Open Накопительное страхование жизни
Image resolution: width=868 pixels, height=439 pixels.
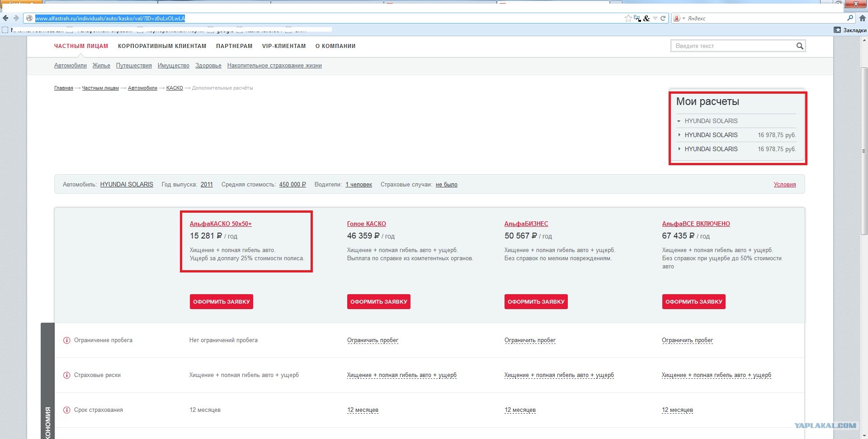click(x=274, y=66)
